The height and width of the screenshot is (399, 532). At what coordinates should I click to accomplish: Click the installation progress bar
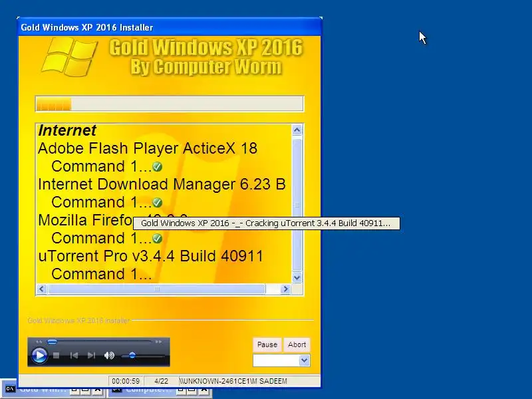click(170, 104)
